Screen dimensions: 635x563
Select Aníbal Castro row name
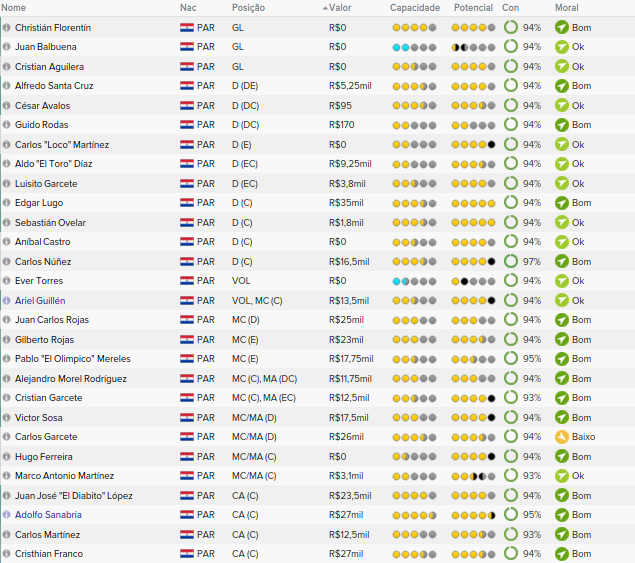43,242
